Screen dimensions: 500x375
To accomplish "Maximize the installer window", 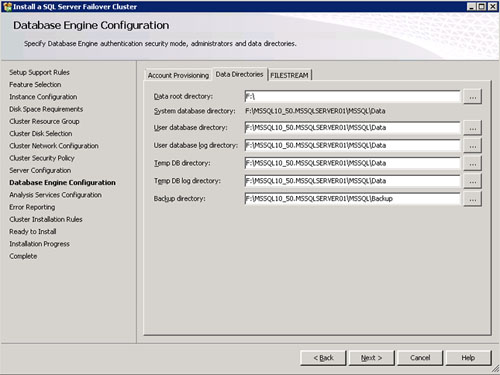I will pyautogui.click(x=482, y=6).
